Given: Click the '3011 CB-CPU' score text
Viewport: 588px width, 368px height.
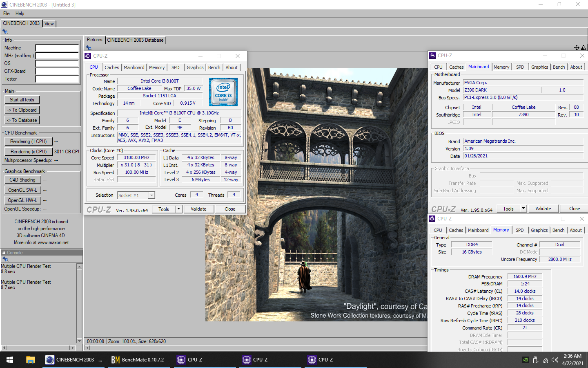Looking at the screenshot, I should tap(67, 152).
